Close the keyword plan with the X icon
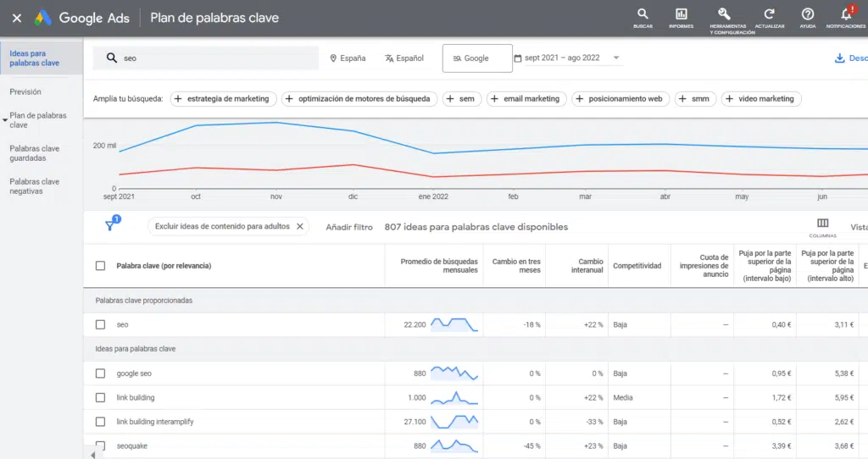Image resolution: width=868 pixels, height=459 pixels. 17,19
